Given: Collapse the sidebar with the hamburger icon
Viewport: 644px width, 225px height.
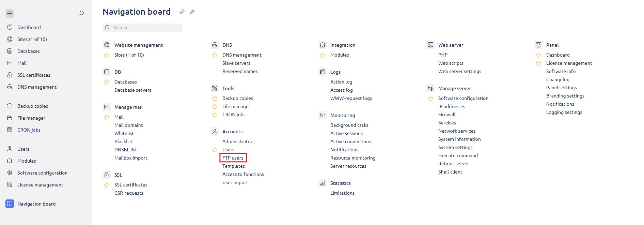Looking at the screenshot, I should pyautogui.click(x=10, y=13).
